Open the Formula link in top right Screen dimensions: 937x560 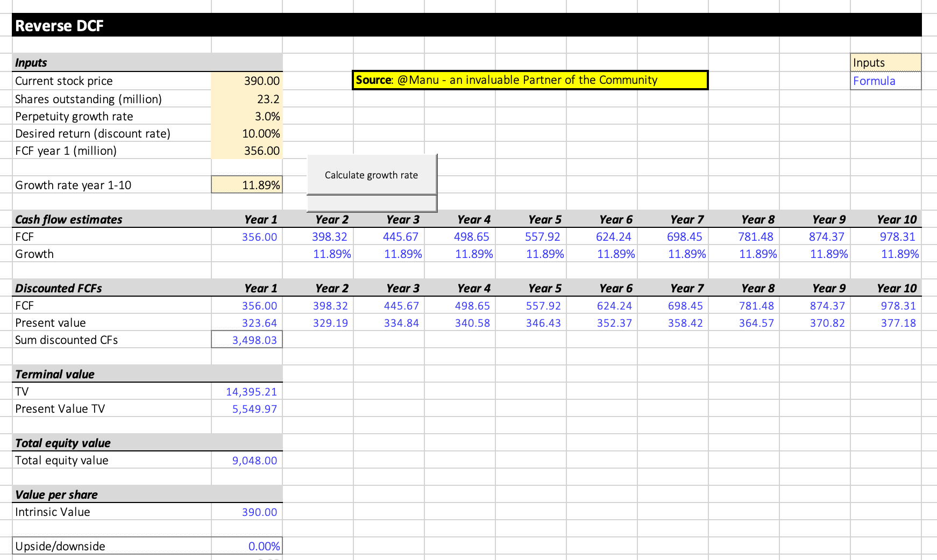point(874,81)
